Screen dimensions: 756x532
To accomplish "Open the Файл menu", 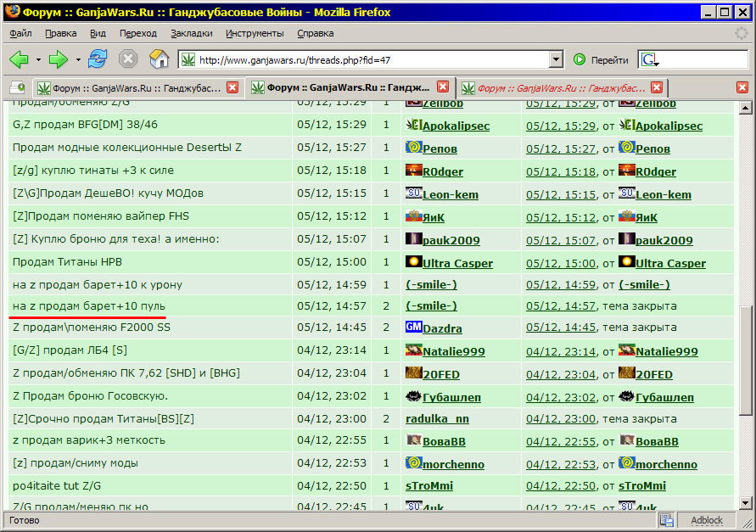I will click(x=20, y=33).
